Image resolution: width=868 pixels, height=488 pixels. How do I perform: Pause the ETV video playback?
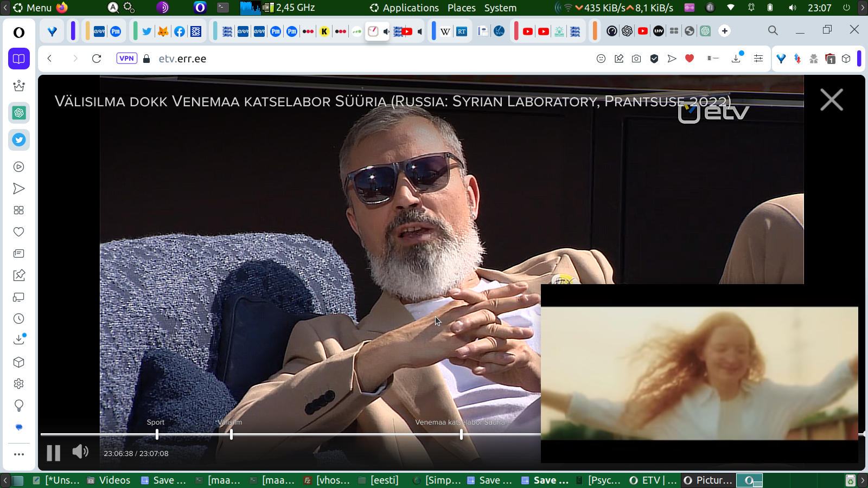pyautogui.click(x=53, y=453)
